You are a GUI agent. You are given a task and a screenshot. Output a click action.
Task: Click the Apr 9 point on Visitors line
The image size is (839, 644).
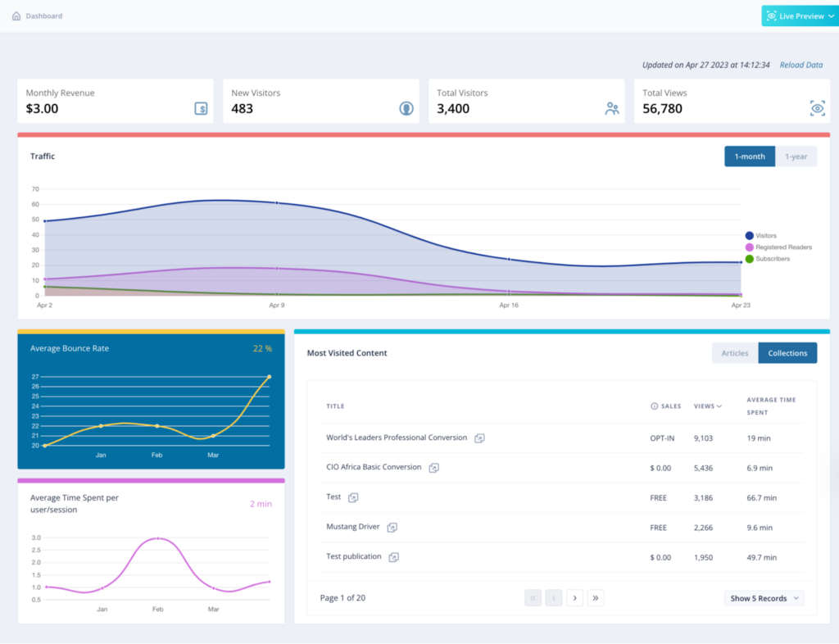[x=277, y=202]
